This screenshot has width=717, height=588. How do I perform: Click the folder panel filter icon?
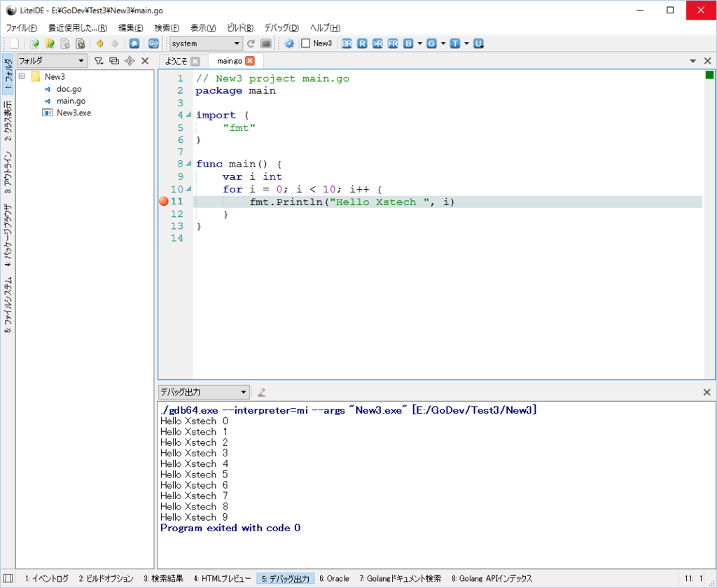[99, 61]
